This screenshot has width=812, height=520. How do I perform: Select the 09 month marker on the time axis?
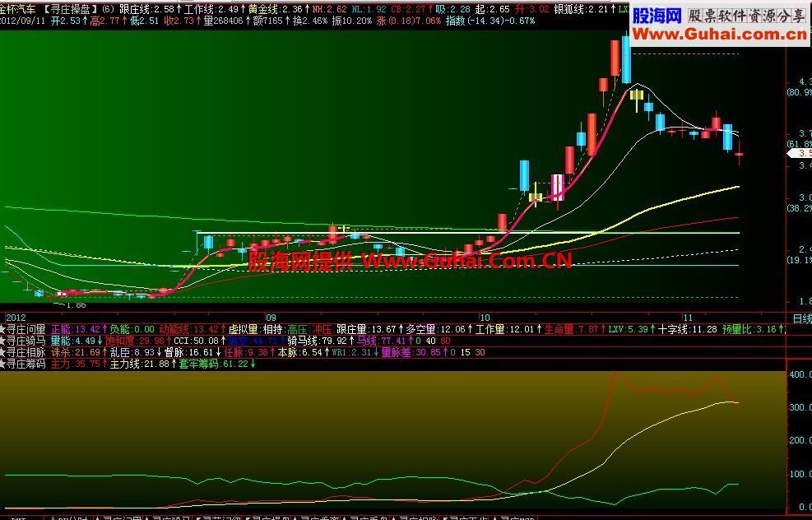click(270, 317)
